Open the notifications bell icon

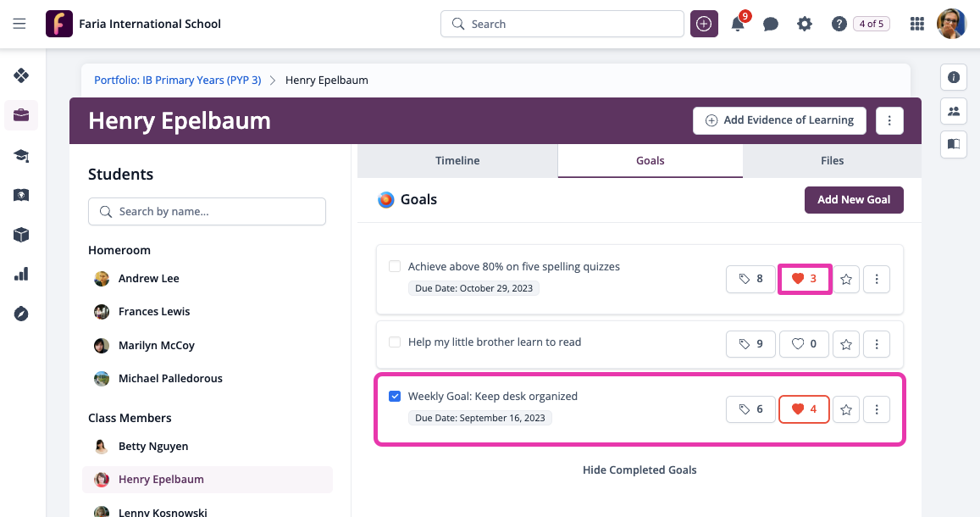tap(738, 24)
